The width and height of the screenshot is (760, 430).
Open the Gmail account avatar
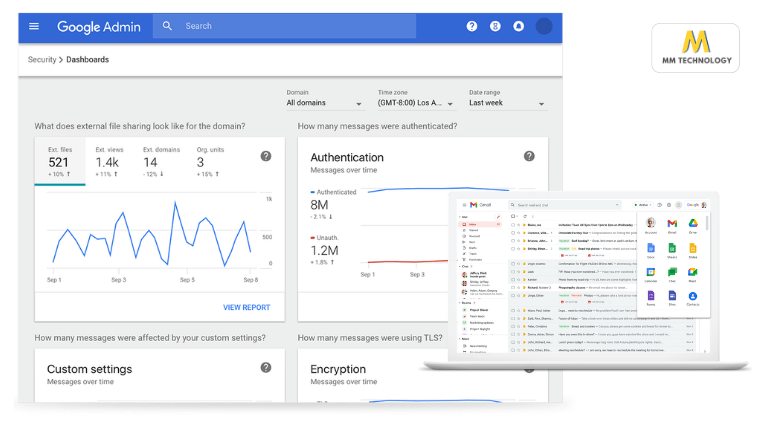point(704,205)
